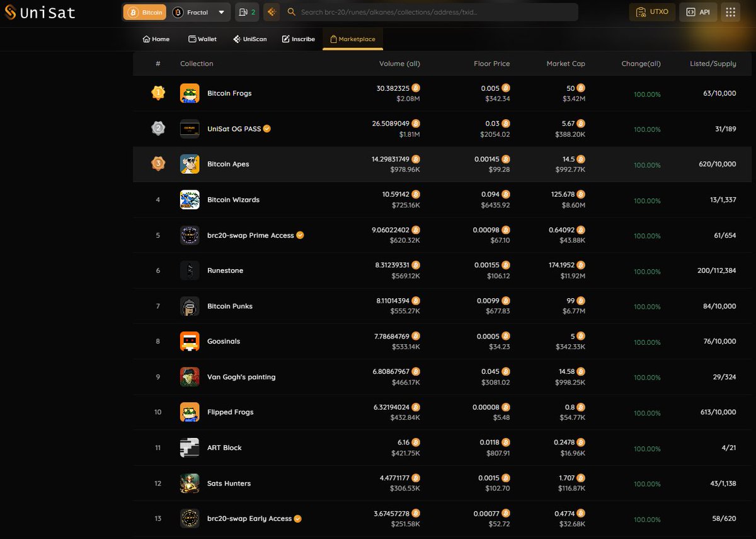Open the Runestone collection name
The width and height of the screenshot is (756, 539).
point(225,270)
